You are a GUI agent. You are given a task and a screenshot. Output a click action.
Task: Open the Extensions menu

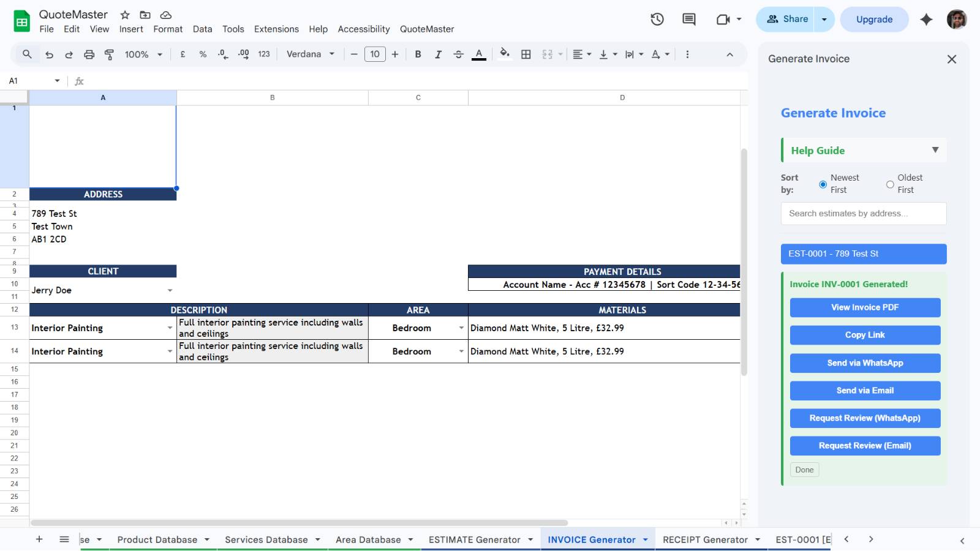pos(276,29)
